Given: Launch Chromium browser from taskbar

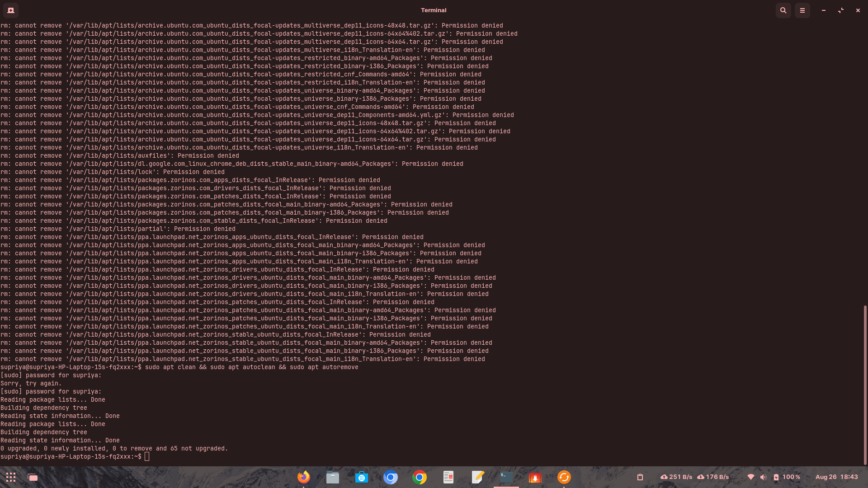Looking at the screenshot, I should [391, 477].
